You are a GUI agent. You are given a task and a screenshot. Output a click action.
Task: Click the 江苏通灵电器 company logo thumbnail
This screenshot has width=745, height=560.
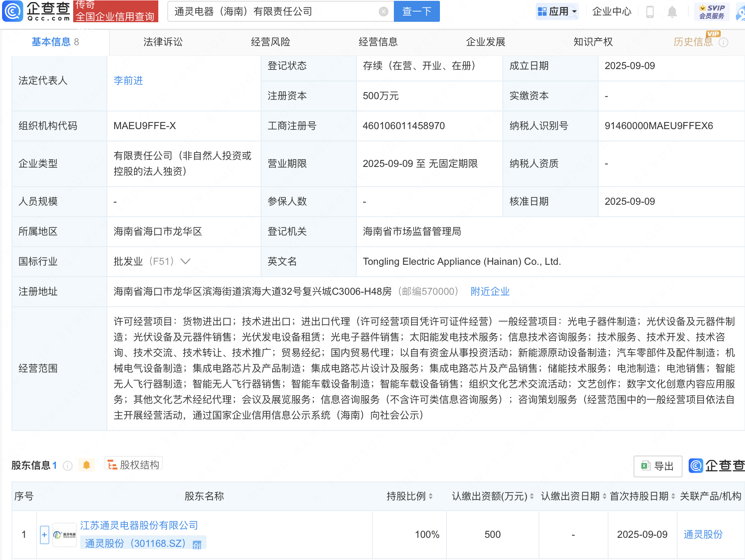click(x=65, y=535)
